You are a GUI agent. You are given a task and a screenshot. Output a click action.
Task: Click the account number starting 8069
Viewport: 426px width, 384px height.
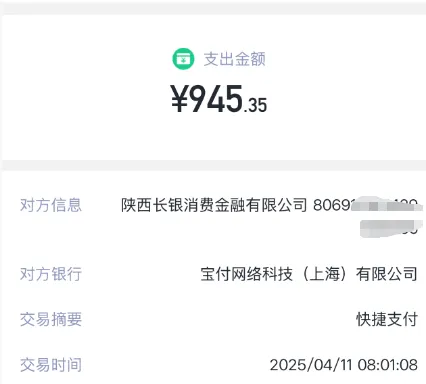click(365, 205)
